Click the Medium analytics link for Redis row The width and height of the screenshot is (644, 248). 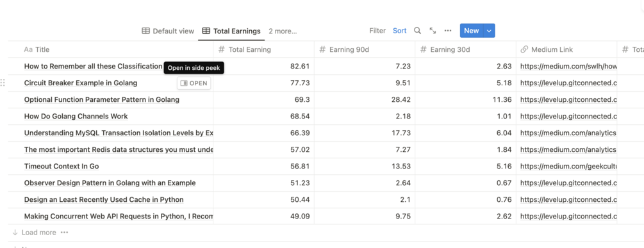(x=568, y=149)
